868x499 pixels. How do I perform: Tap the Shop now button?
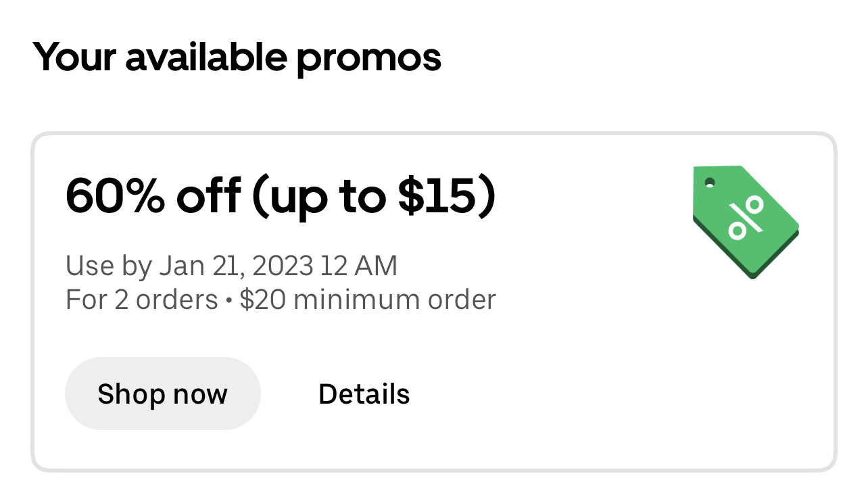163,394
